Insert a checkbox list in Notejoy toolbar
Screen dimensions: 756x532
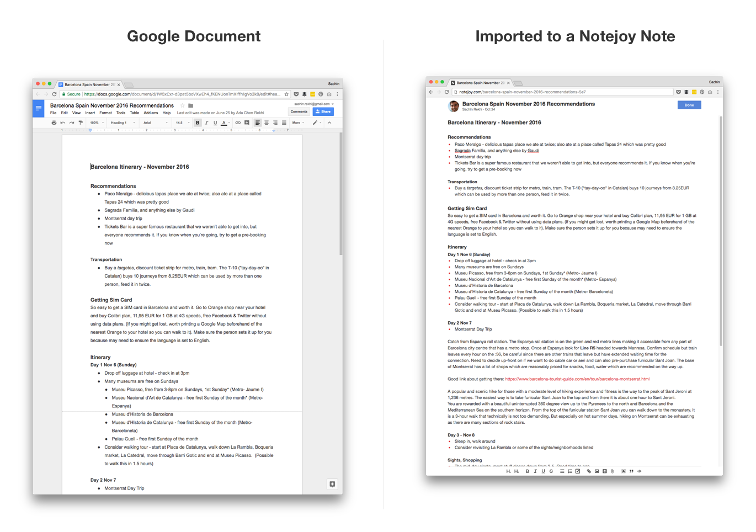pos(578,471)
